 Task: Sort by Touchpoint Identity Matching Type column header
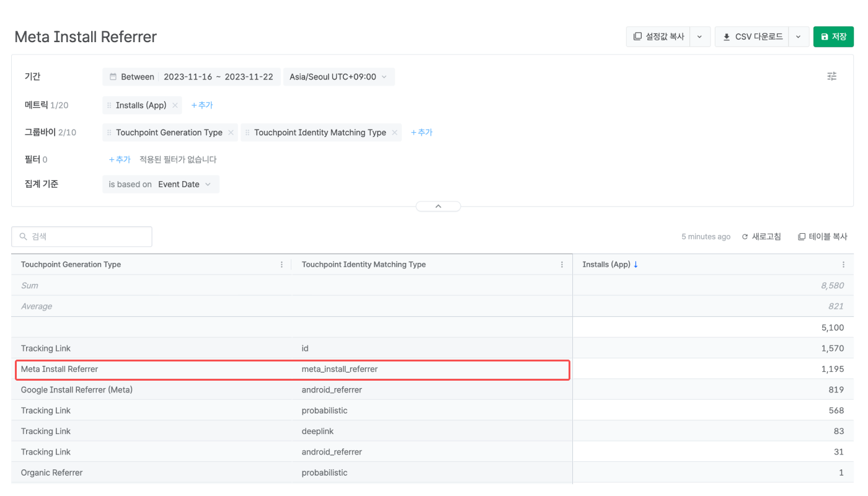pos(363,265)
